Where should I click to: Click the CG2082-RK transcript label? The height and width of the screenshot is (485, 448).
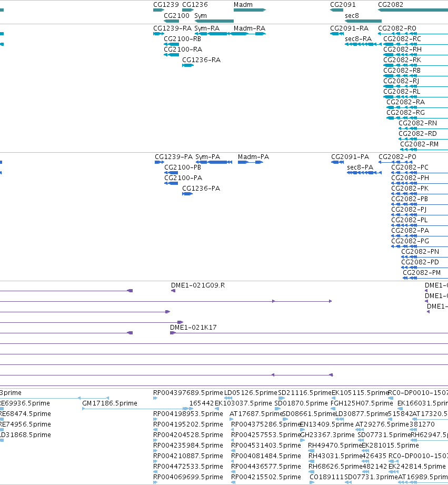[402, 60]
